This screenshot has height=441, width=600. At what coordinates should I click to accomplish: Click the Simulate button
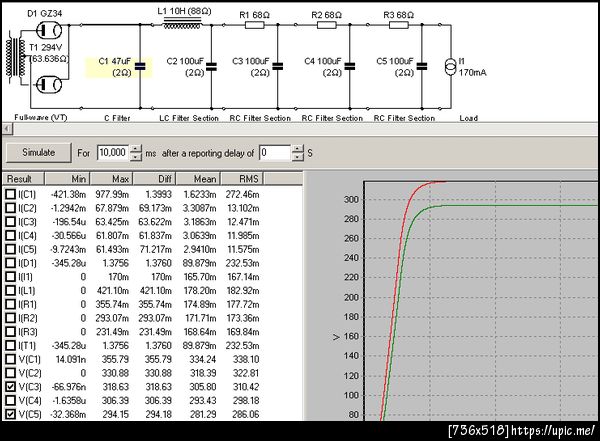coord(39,153)
